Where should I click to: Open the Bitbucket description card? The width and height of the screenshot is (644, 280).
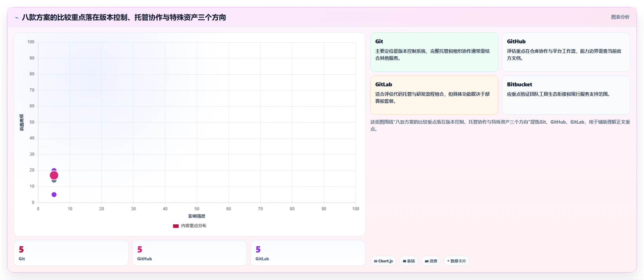(x=566, y=95)
